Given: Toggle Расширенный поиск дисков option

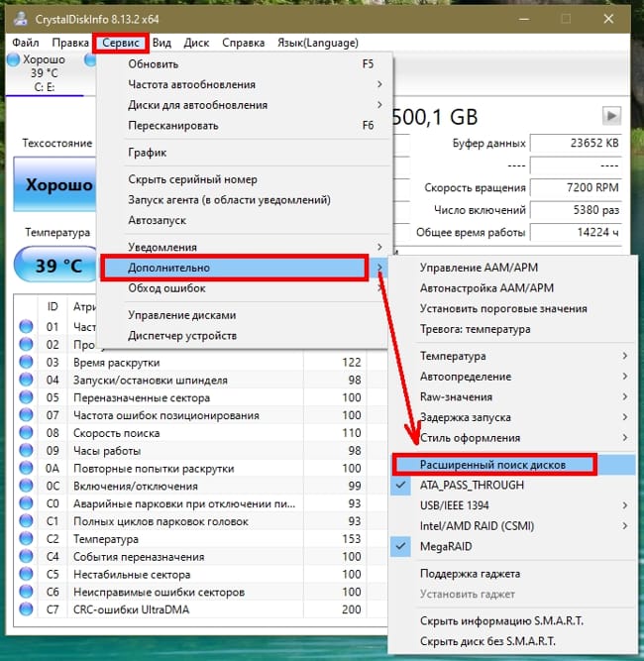Looking at the screenshot, I should coord(512,465).
